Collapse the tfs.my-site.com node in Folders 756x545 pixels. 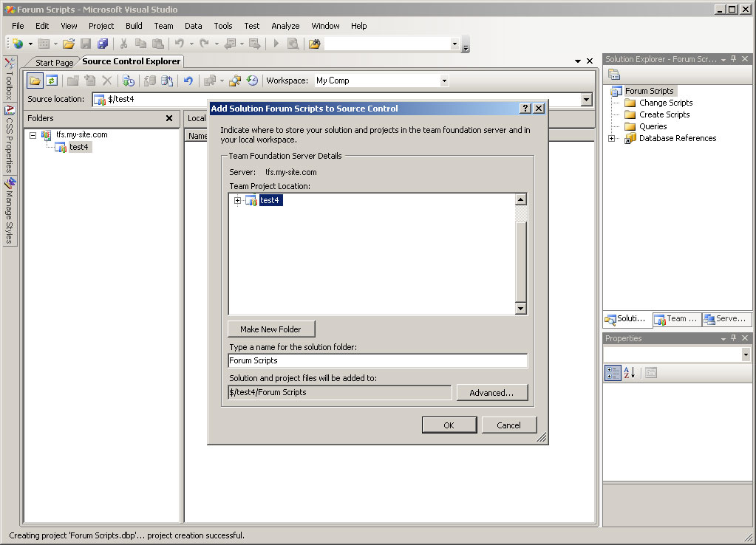[33, 135]
